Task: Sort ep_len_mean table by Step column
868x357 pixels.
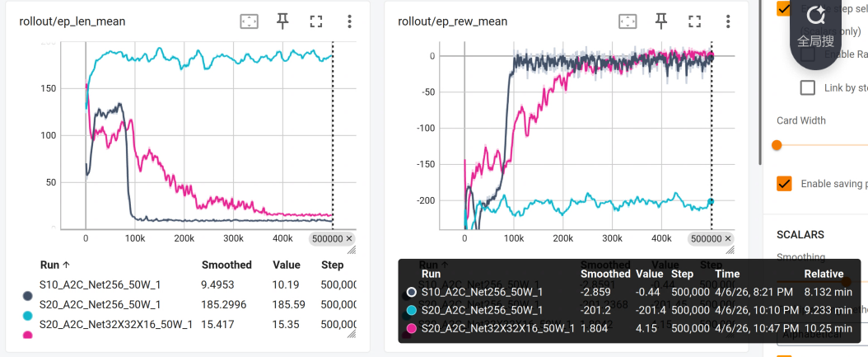Action: [332, 265]
